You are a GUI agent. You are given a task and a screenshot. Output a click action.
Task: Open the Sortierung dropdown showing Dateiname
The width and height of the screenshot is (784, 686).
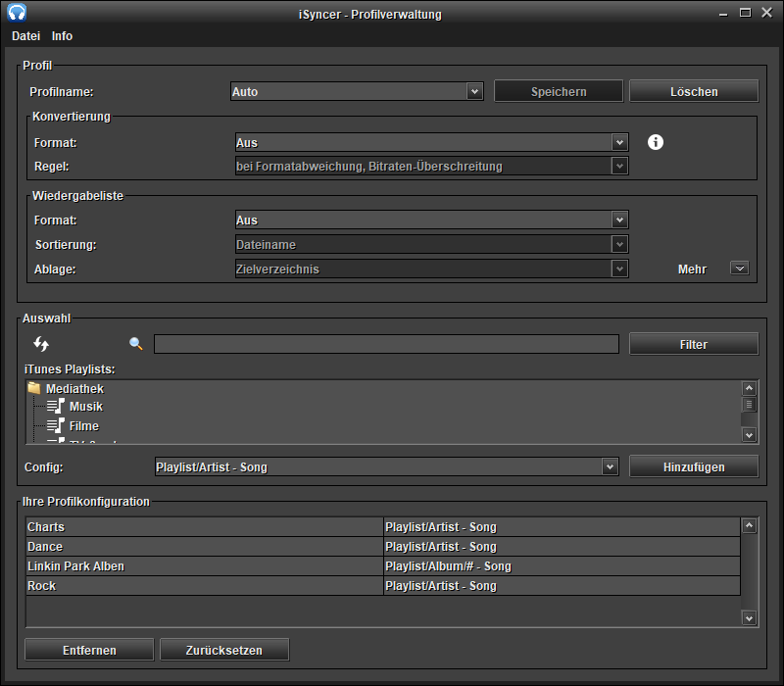tap(432, 244)
